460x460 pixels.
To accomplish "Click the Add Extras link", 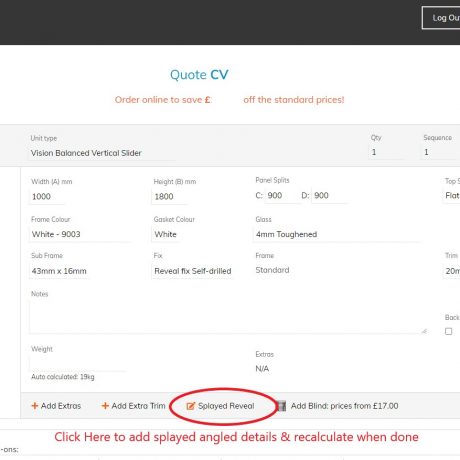I will click(56, 406).
